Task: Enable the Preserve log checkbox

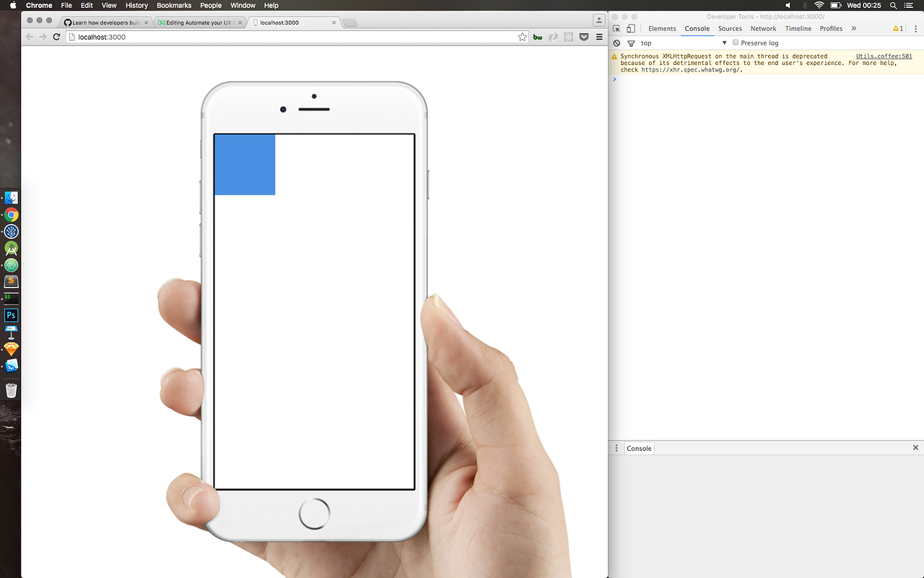Action: pyautogui.click(x=735, y=43)
